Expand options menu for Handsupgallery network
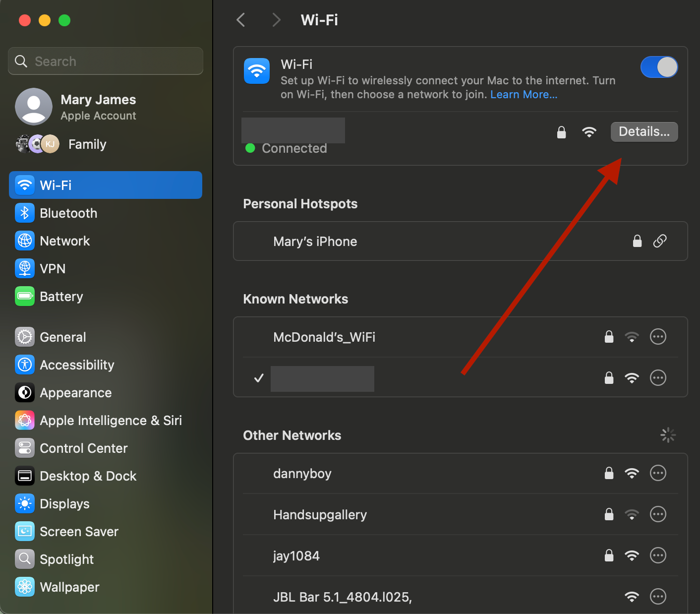 tap(658, 514)
